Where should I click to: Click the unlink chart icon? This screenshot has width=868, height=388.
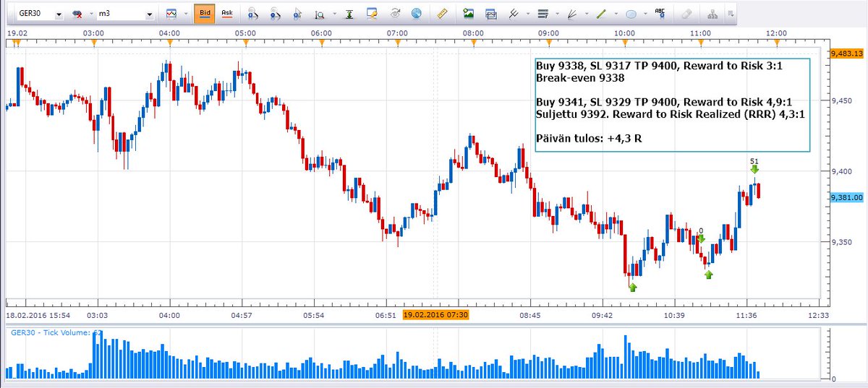tap(77, 14)
